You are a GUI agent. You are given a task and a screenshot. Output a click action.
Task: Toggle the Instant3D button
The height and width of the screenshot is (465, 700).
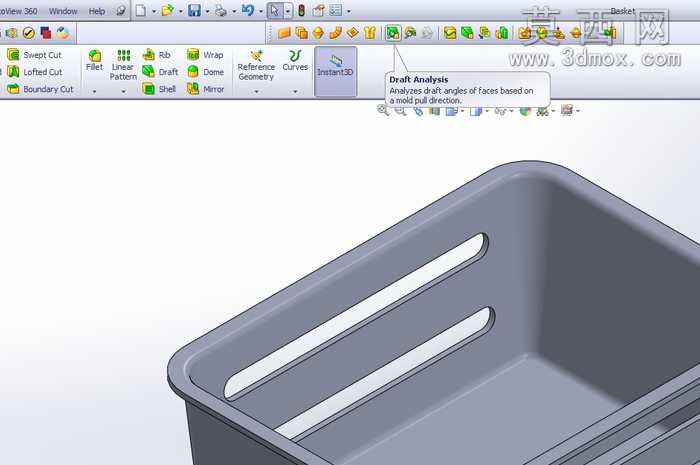tap(335, 71)
